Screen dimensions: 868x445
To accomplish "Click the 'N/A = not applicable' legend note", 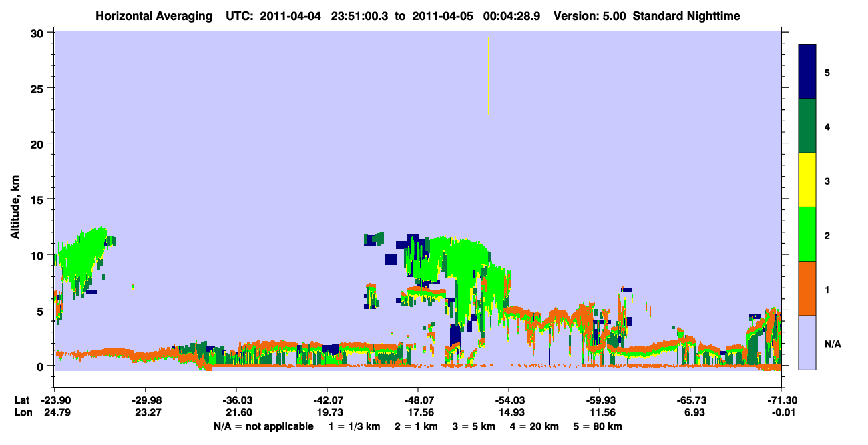I will coord(263,426).
